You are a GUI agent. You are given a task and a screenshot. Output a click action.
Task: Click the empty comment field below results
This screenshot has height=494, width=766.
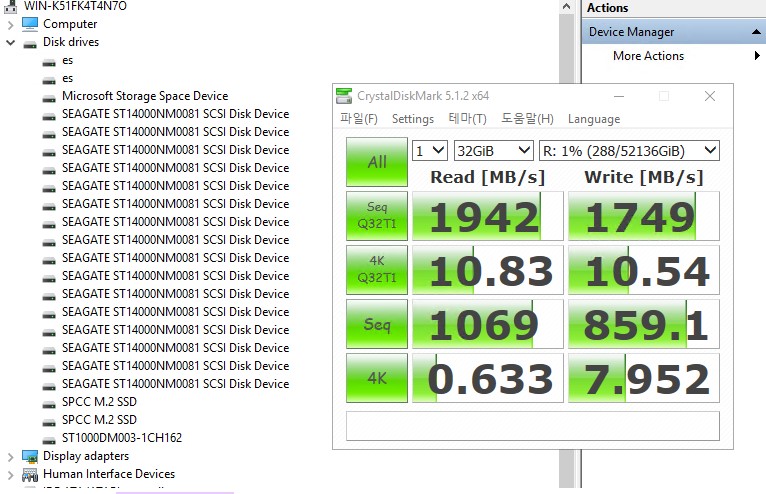(532, 425)
